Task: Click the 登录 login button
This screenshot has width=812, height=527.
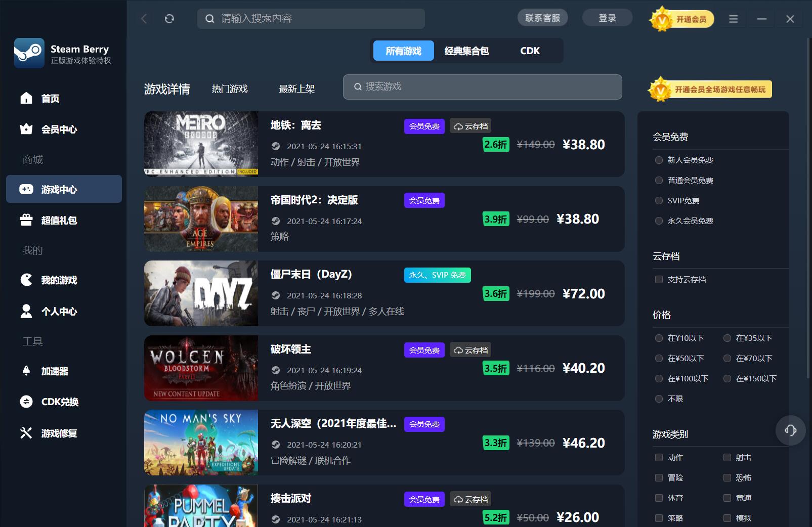Action: tap(608, 18)
